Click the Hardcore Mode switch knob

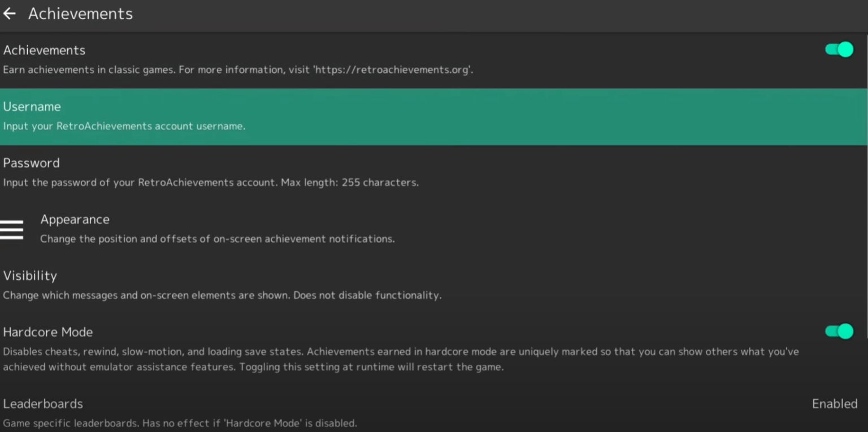pos(845,331)
